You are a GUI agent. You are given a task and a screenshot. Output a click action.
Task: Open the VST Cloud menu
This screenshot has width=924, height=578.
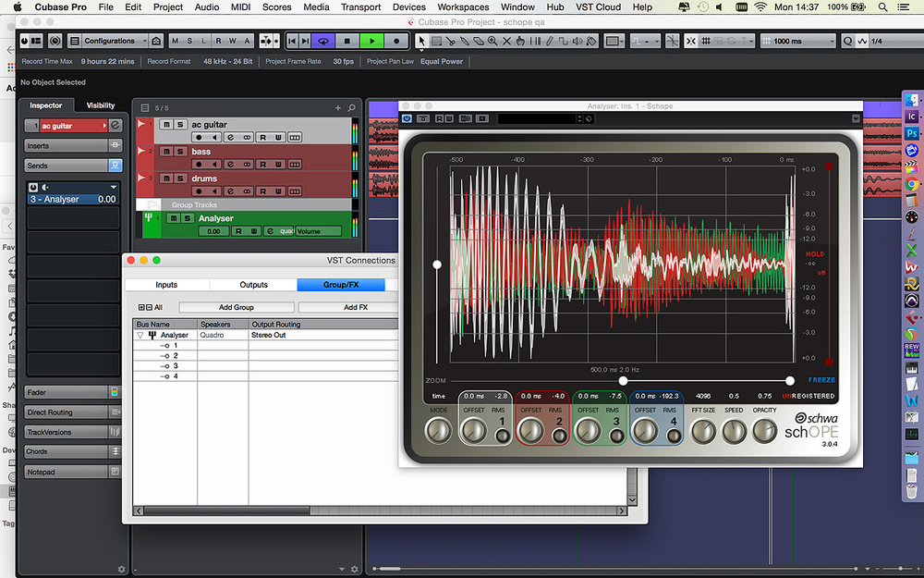(x=598, y=7)
